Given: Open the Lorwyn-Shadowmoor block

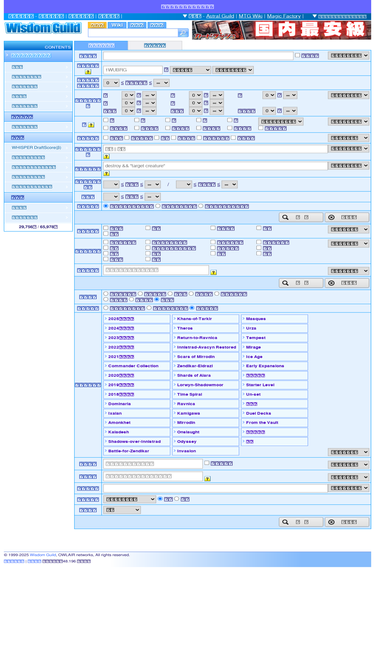Looking at the screenshot, I should pyautogui.click(x=206, y=385).
